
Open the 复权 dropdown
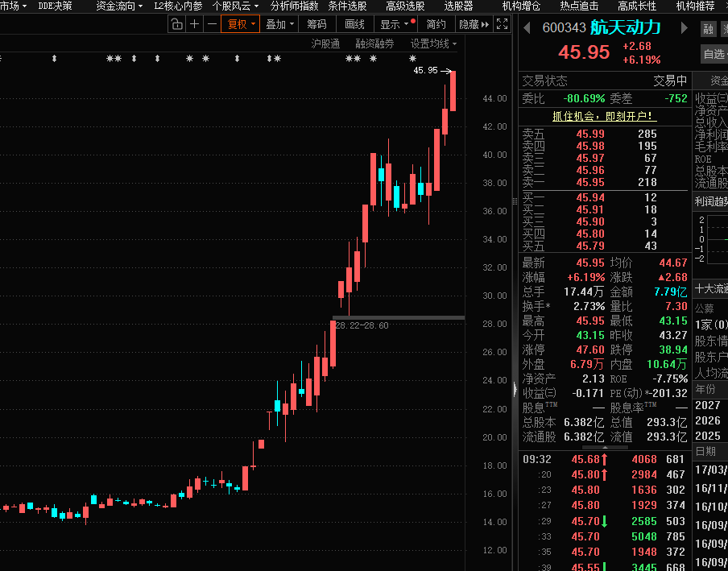coord(241,24)
